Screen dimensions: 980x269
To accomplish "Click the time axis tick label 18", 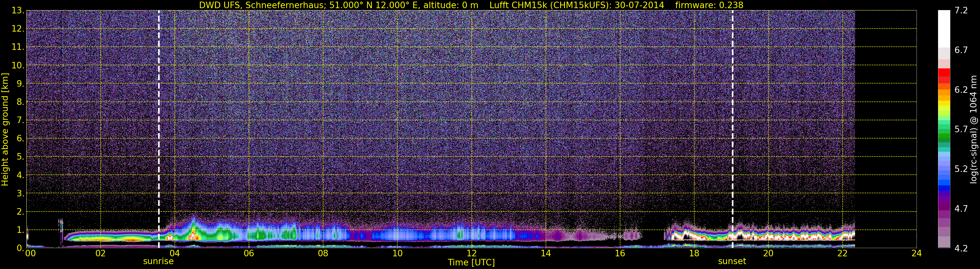I will click(x=694, y=253).
